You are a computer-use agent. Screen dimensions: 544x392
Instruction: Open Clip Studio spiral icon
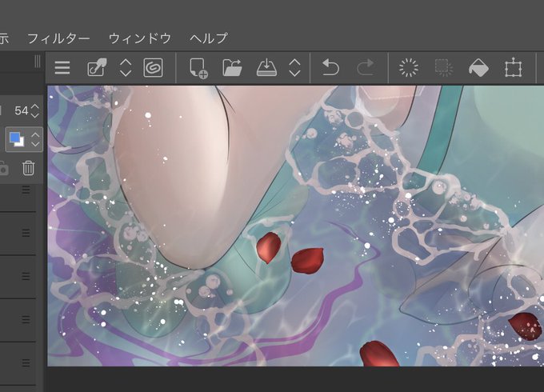pos(153,68)
